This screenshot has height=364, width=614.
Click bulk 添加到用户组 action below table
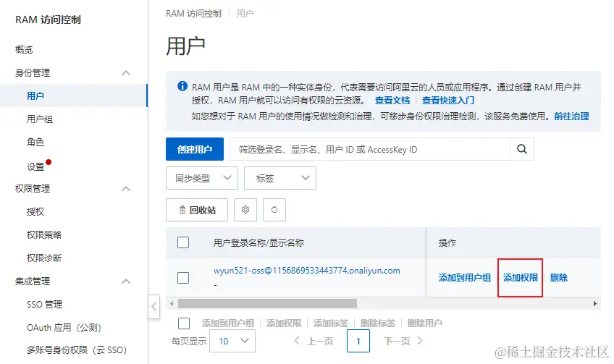pos(228,323)
